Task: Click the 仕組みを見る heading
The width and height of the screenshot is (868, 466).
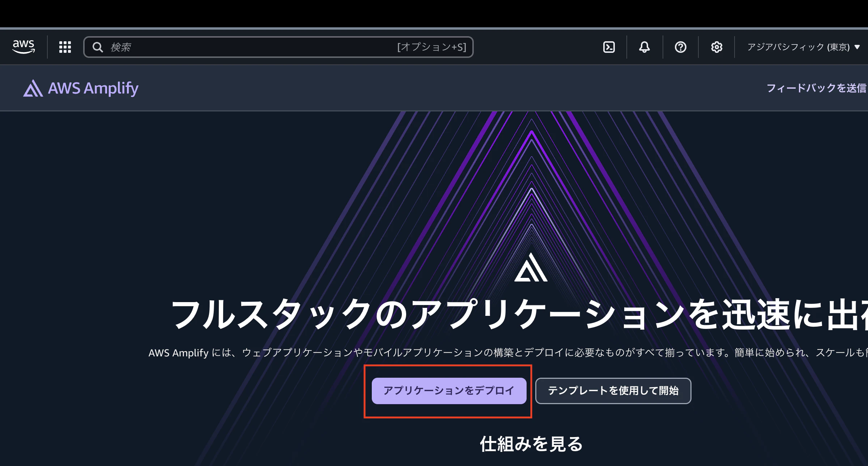Action: (531, 444)
